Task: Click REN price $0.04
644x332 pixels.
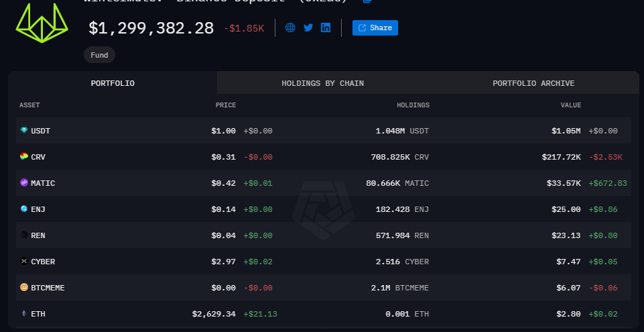Action: tap(223, 235)
